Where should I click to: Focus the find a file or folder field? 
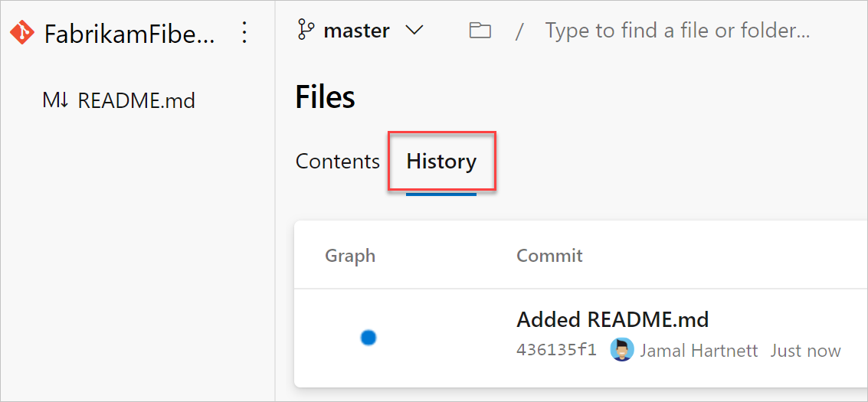pos(677,31)
